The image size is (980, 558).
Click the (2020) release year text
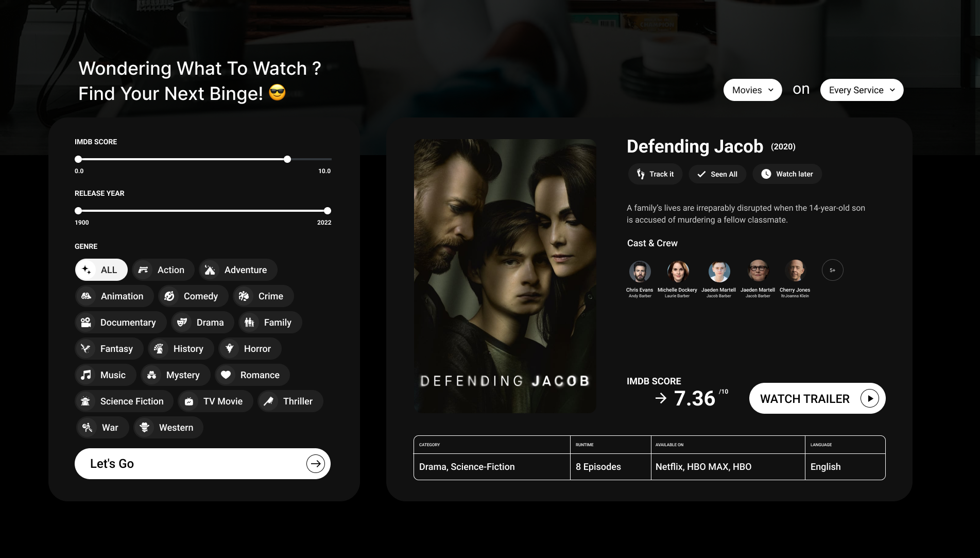point(783,147)
